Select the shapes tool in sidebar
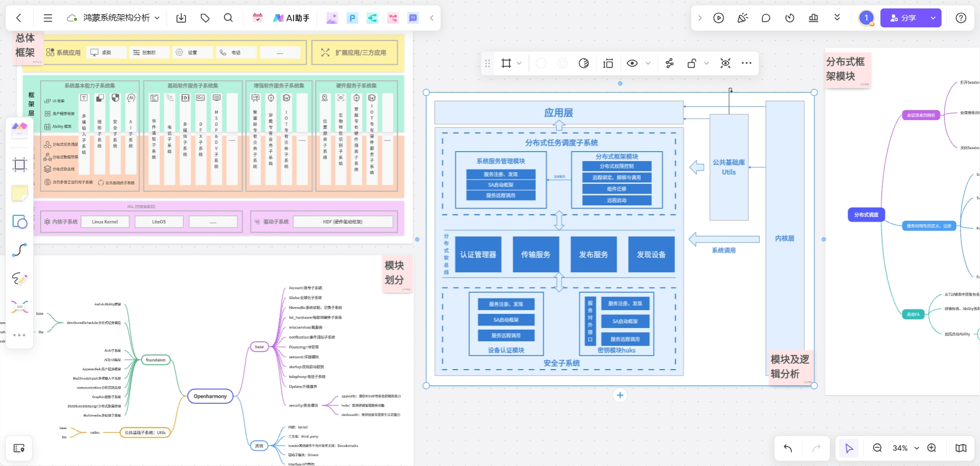 point(19,222)
